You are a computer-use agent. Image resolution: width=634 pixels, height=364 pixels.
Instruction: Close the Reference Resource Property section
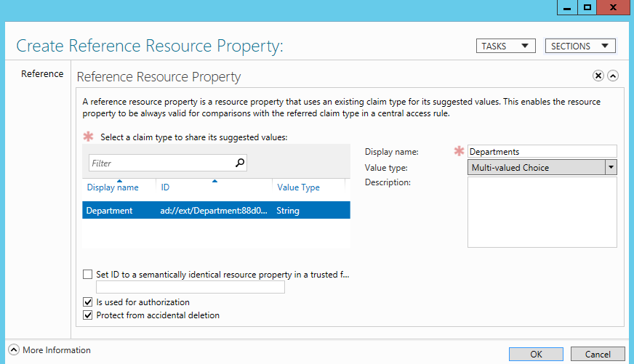click(x=598, y=76)
